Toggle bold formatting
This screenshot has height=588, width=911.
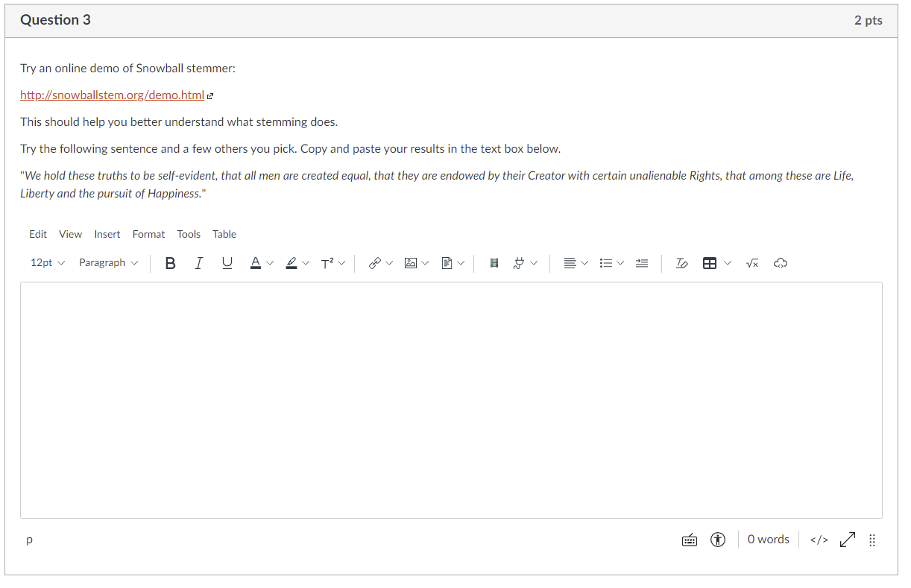(170, 262)
